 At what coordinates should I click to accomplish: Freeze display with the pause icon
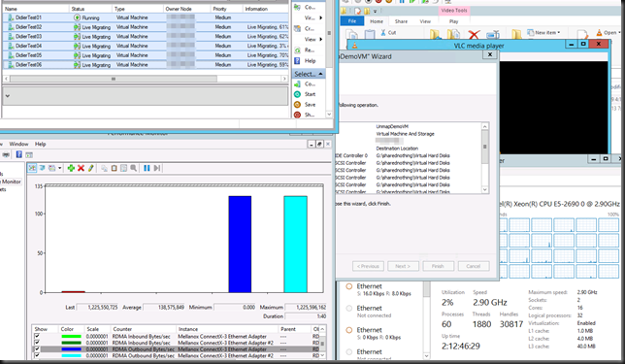[x=147, y=168]
